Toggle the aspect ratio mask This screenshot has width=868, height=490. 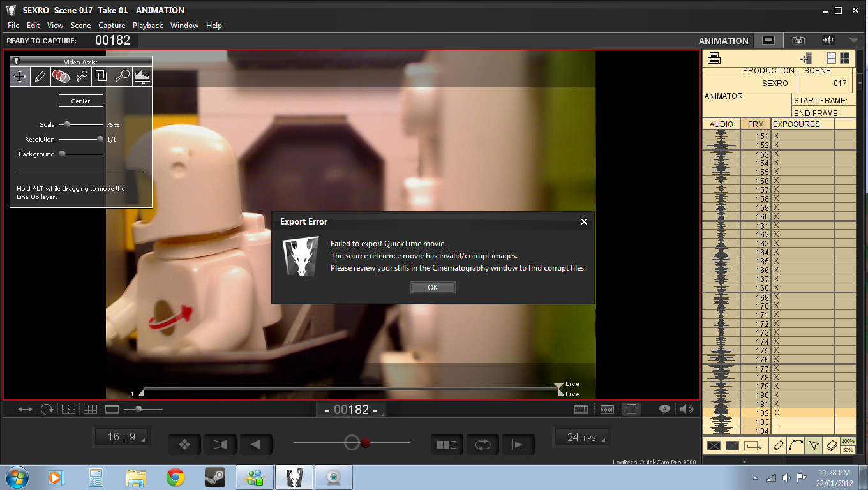112,410
